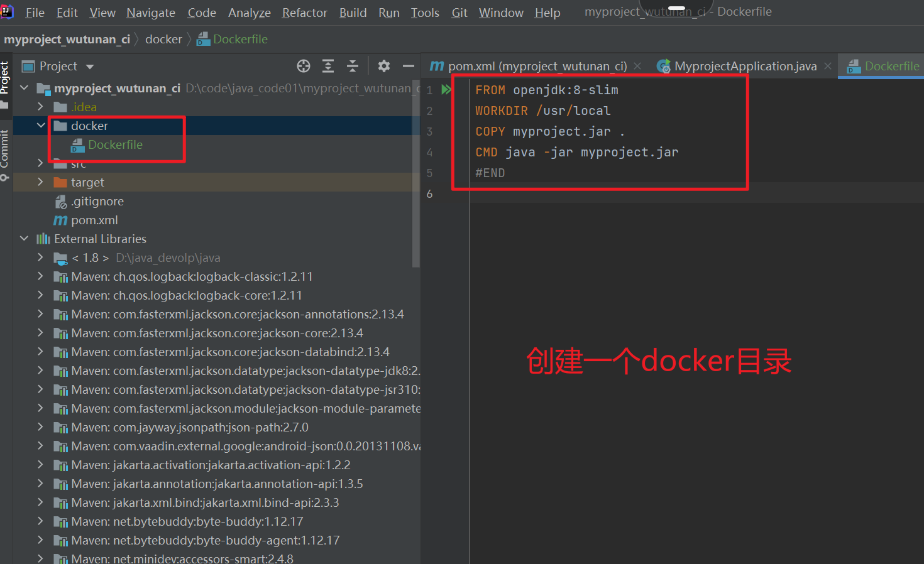Viewport: 924px width, 564px height.
Task: Click the IntelliJ IDEA logo icon
Action: pyautogui.click(x=7, y=11)
